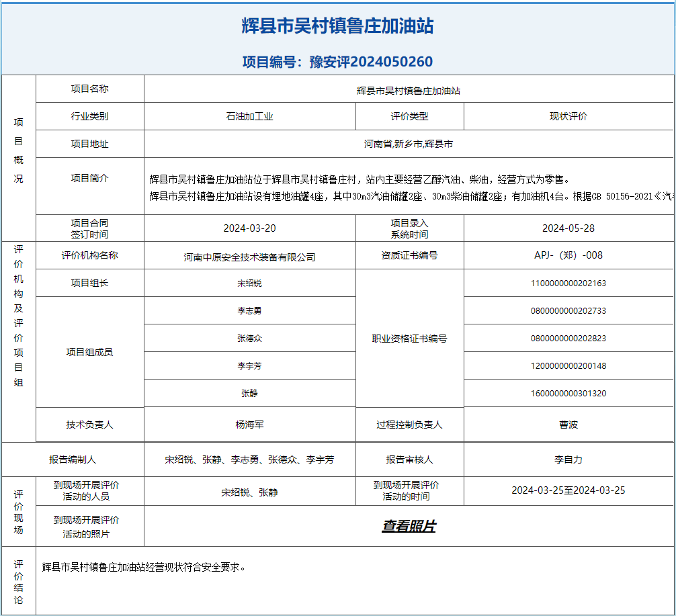
Task: Click certificate number APJ-（郑）-008
Action: (x=568, y=255)
